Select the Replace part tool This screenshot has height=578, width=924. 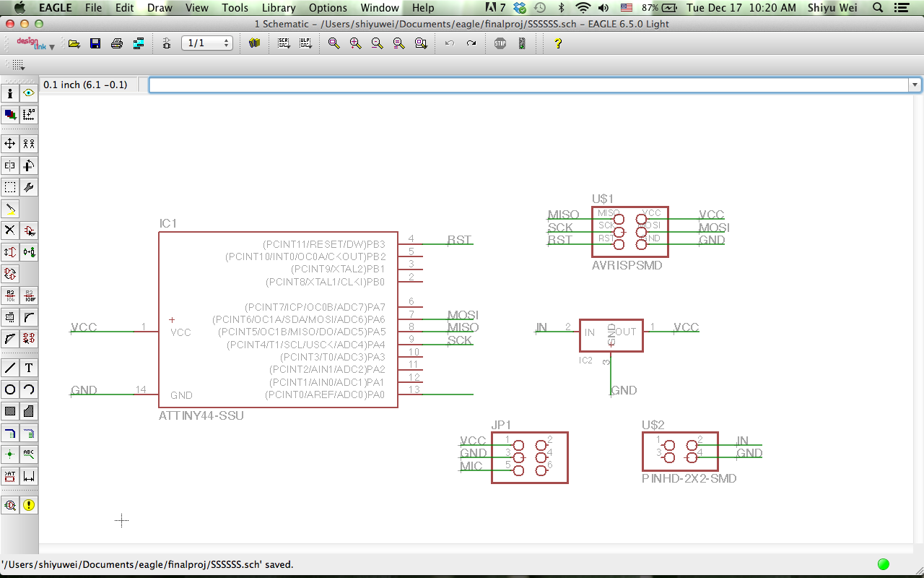tap(29, 252)
